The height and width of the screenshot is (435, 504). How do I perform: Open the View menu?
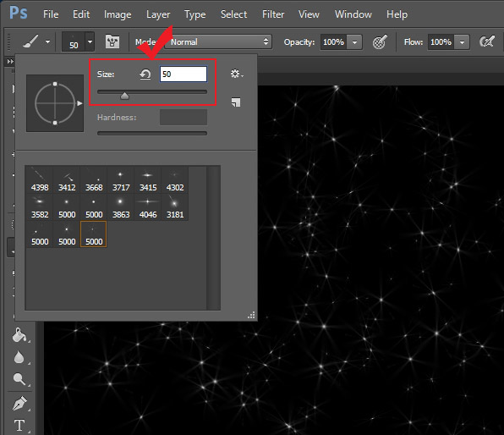click(x=309, y=14)
